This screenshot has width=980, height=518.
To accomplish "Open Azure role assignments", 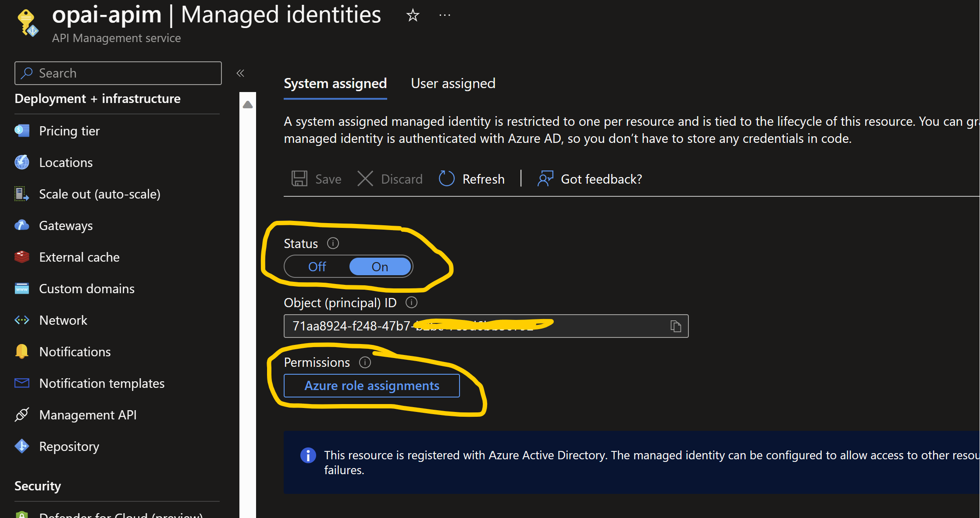I will [x=371, y=386].
